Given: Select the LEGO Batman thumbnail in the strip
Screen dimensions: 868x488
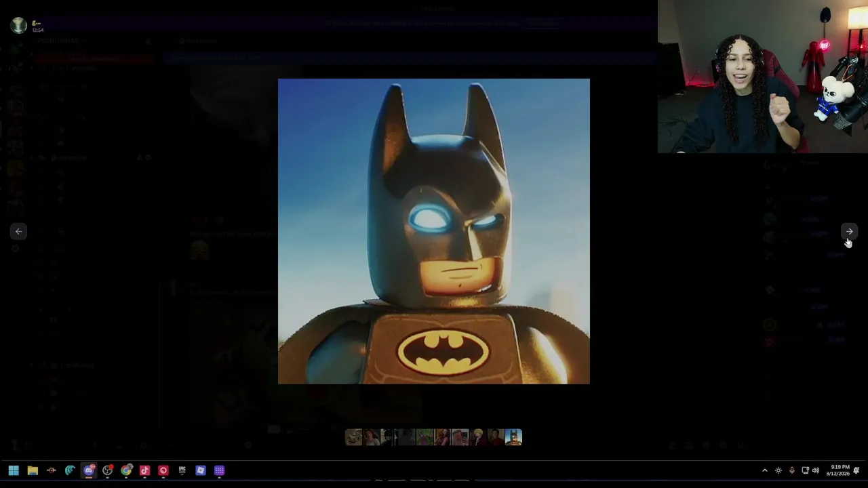Looking at the screenshot, I should click(x=513, y=437).
